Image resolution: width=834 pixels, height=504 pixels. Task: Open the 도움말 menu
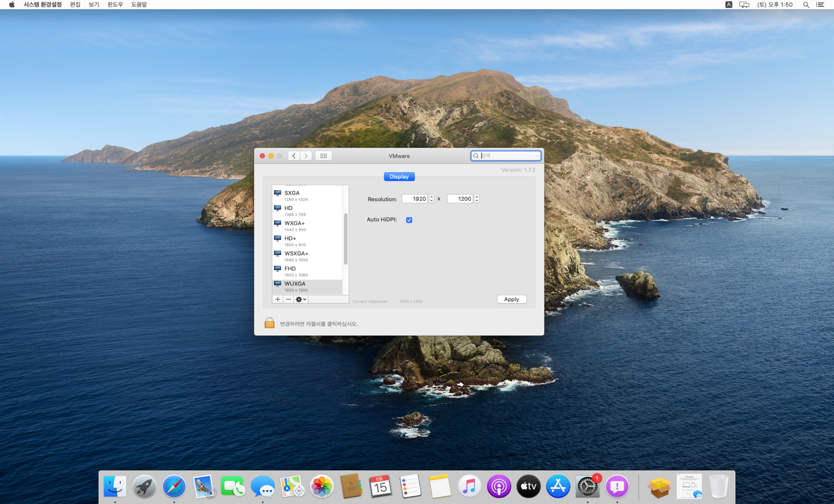pyautogui.click(x=139, y=4)
